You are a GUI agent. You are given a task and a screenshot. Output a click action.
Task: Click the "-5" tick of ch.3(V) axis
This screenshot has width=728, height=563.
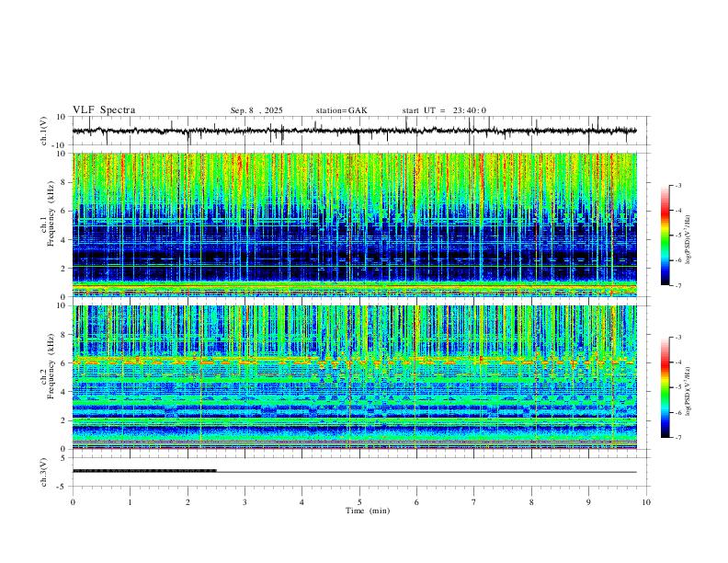[63, 487]
